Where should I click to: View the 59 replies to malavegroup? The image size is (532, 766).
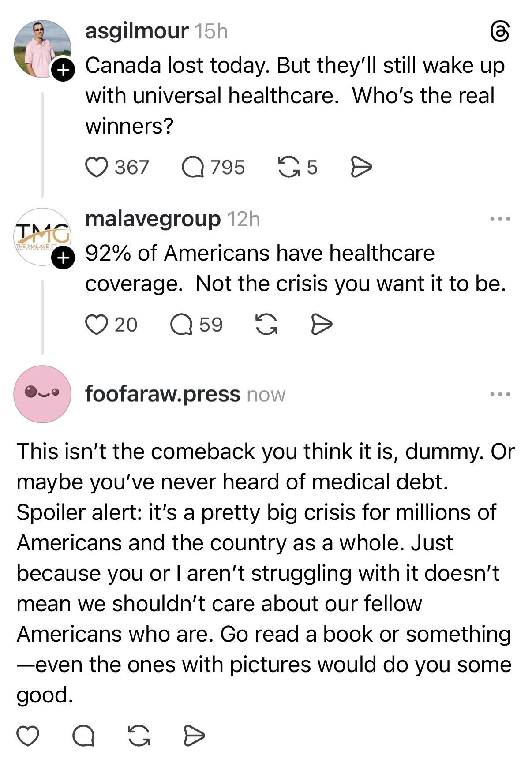pos(182,325)
